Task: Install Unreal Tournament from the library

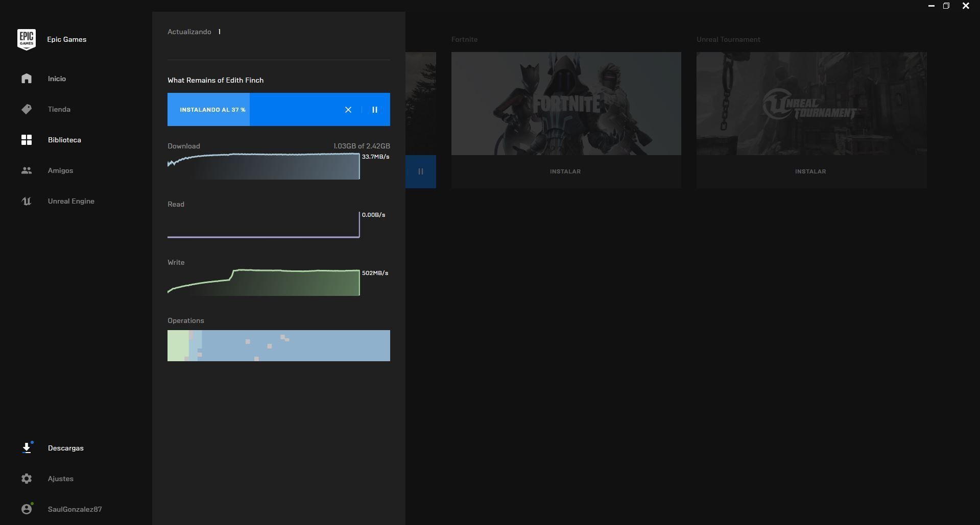Action: 810,171
